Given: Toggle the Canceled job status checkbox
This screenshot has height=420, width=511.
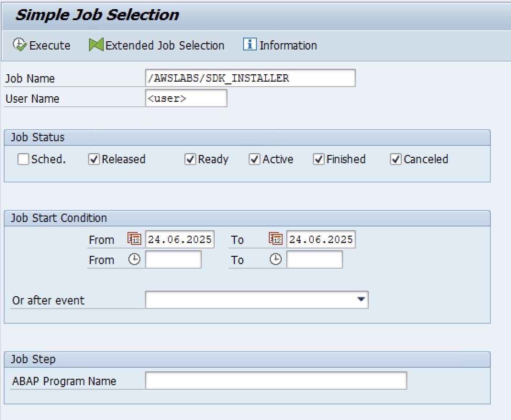Looking at the screenshot, I should (396, 159).
